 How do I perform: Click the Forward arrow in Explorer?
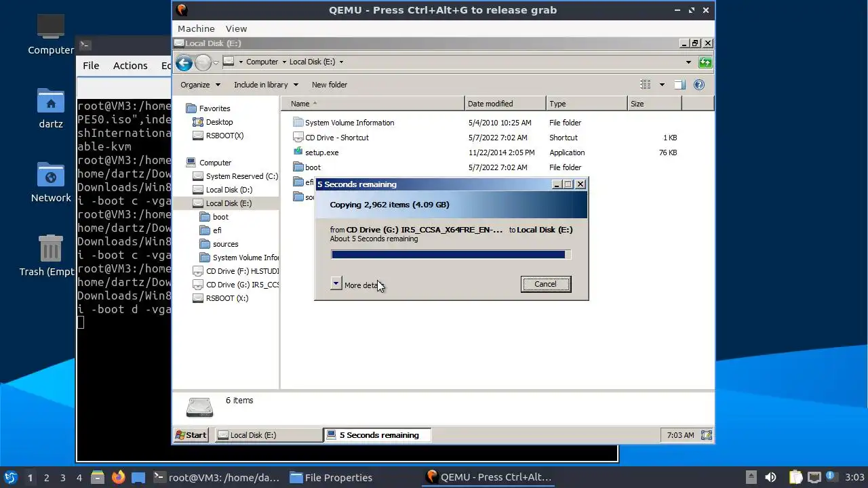click(203, 63)
